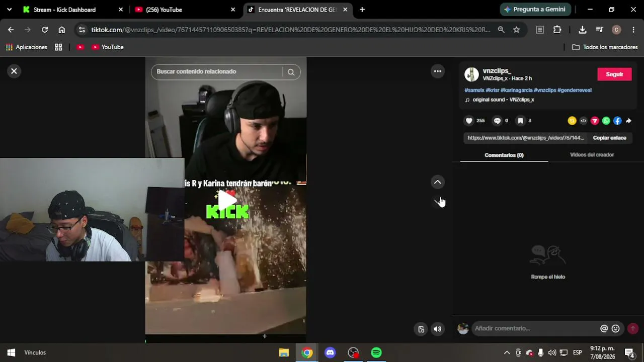Viewport: 644px width, 362px height.
Task: Open the tab search dropdown arrow
Action: click(9, 10)
